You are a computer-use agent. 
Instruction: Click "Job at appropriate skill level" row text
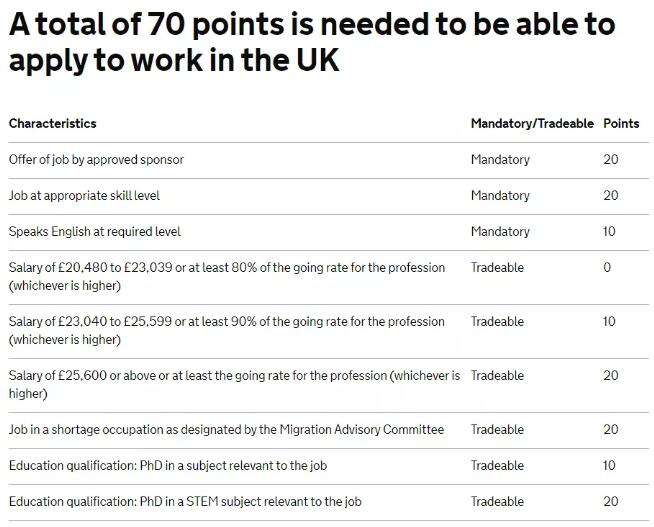point(84,196)
